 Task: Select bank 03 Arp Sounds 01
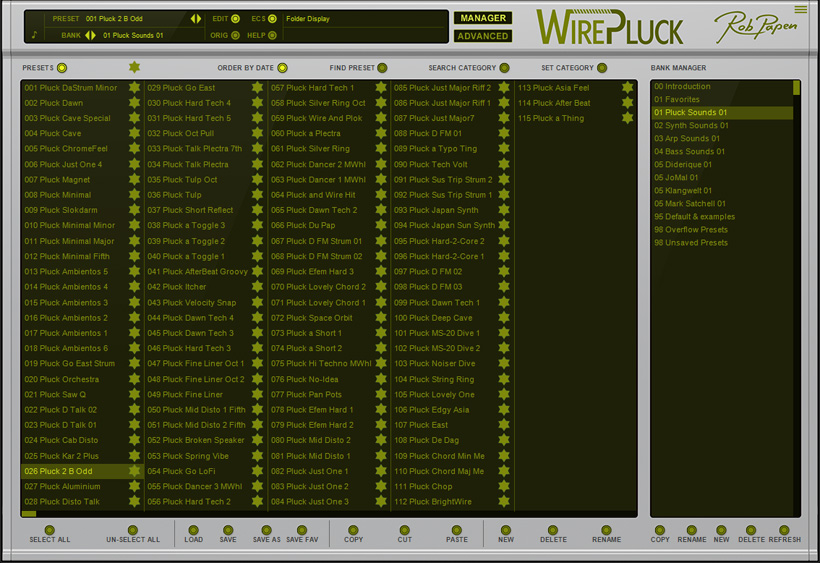[722, 139]
